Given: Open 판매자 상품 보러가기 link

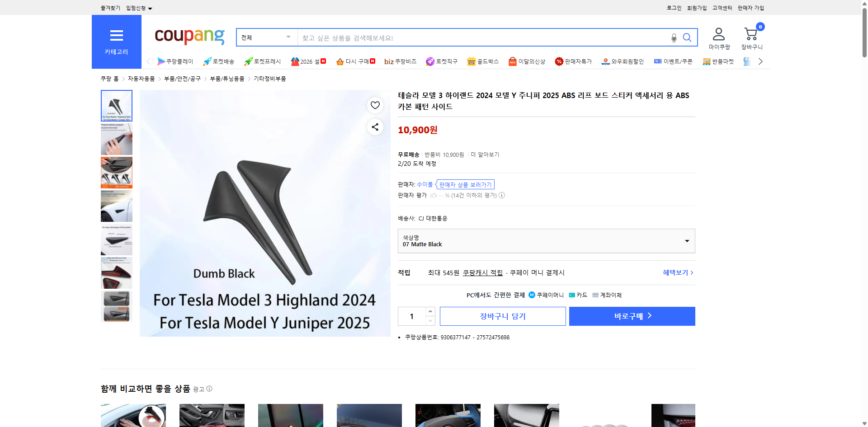Looking at the screenshot, I should (x=465, y=184).
